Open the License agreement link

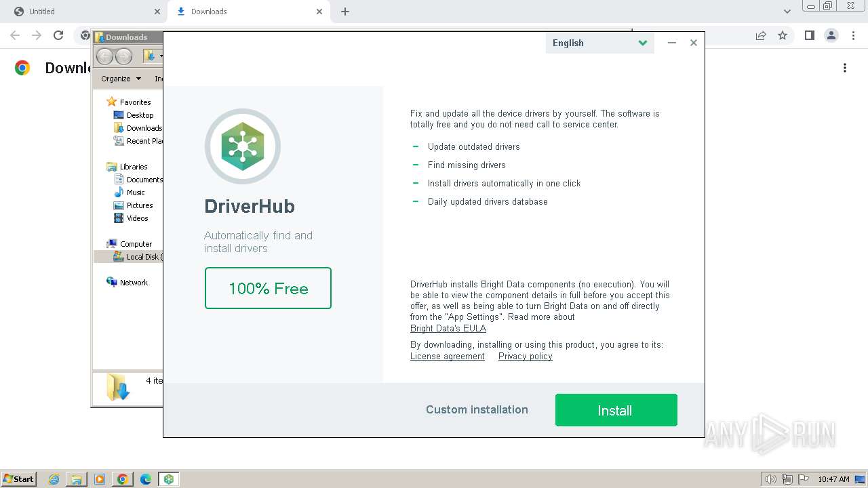[448, 357]
